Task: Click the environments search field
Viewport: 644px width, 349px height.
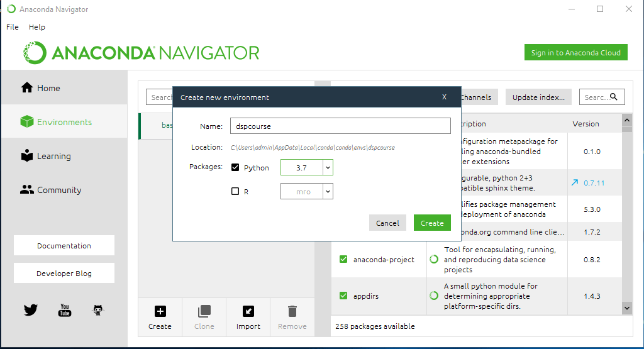Action: click(159, 97)
